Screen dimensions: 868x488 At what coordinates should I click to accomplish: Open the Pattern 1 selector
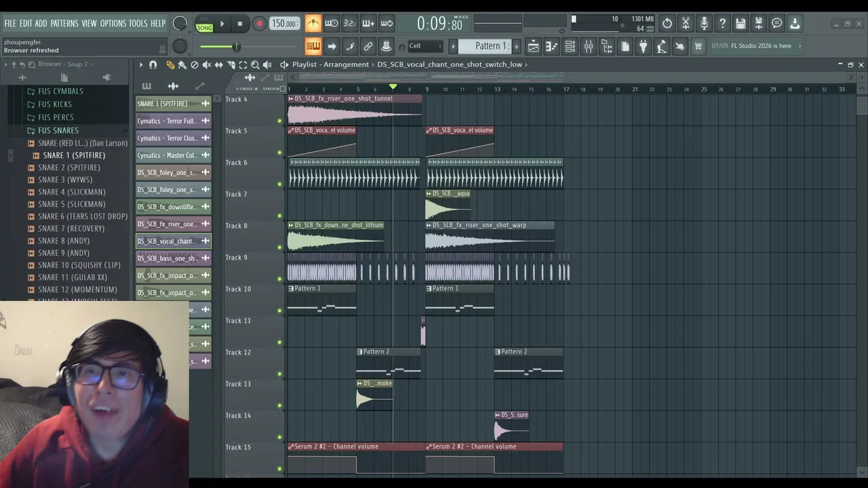pyautogui.click(x=484, y=46)
